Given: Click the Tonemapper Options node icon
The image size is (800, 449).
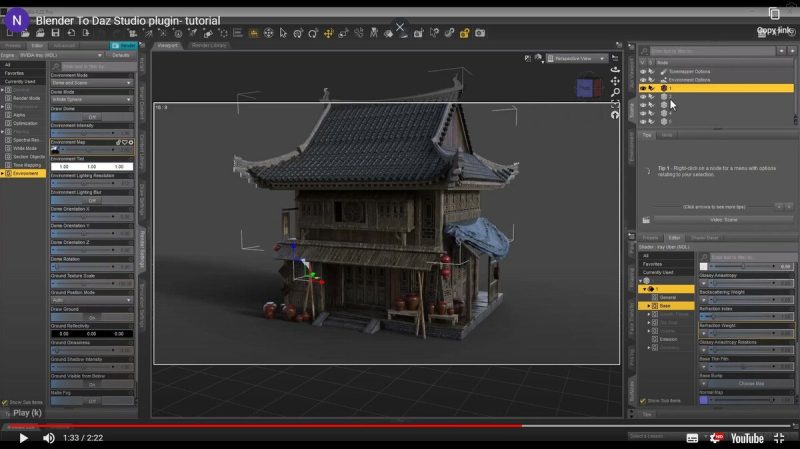Looking at the screenshot, I should [663, 71].
